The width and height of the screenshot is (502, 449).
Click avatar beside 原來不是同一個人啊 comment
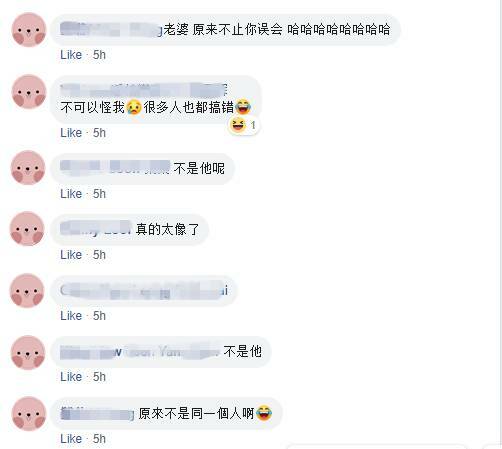coord(29,414)
